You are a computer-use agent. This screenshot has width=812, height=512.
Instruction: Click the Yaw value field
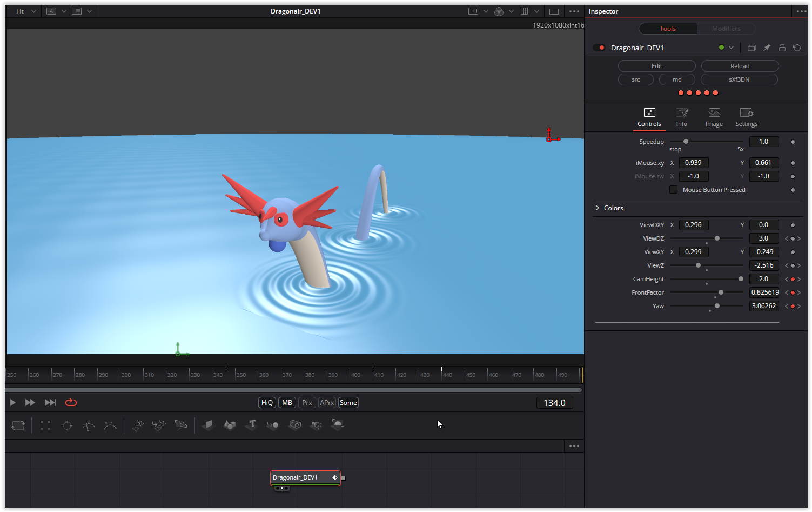[764, 306]
